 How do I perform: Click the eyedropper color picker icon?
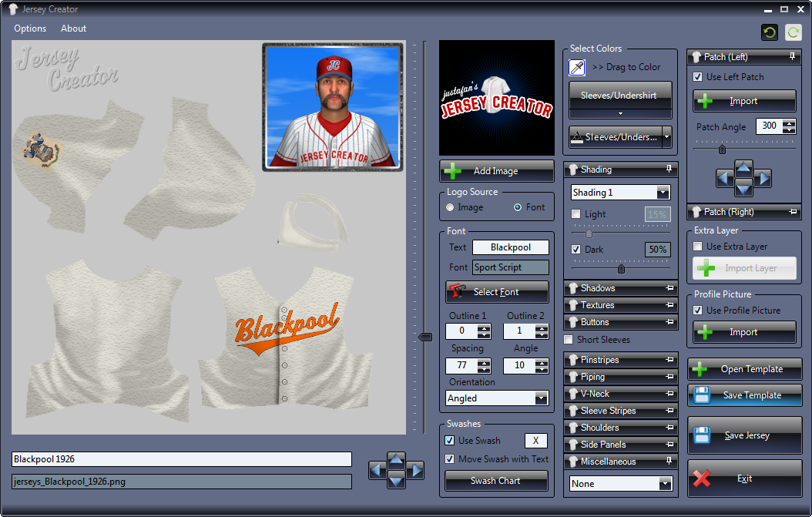577,68
